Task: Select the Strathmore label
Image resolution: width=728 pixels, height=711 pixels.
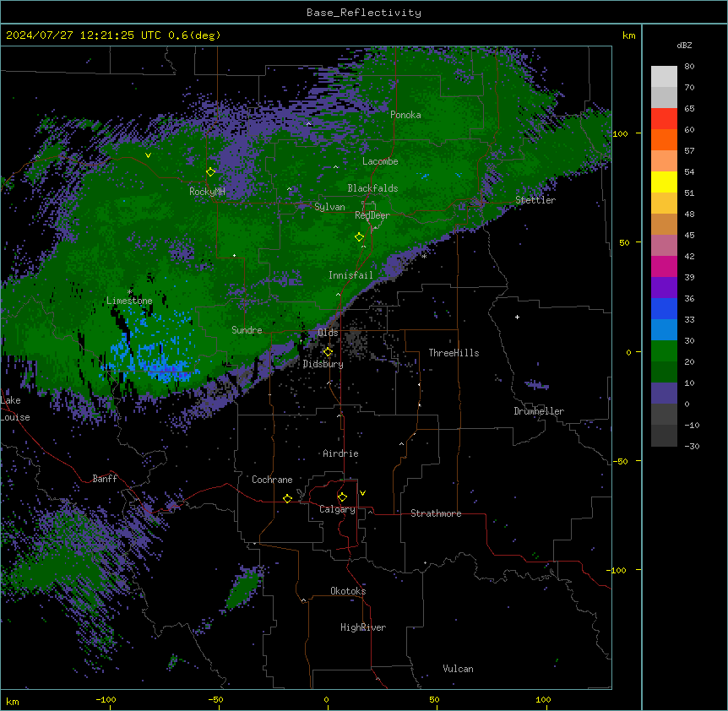Action: coord(436,513)
